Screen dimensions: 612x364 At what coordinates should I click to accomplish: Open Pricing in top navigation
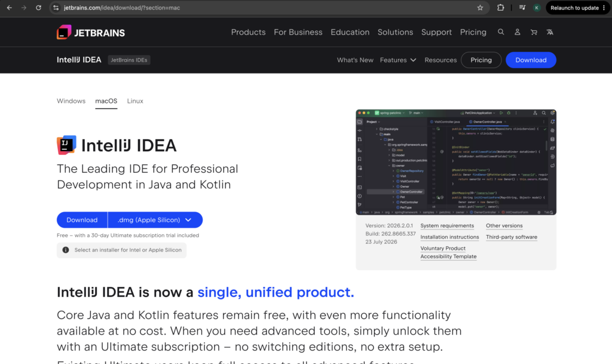pos(473,32)
